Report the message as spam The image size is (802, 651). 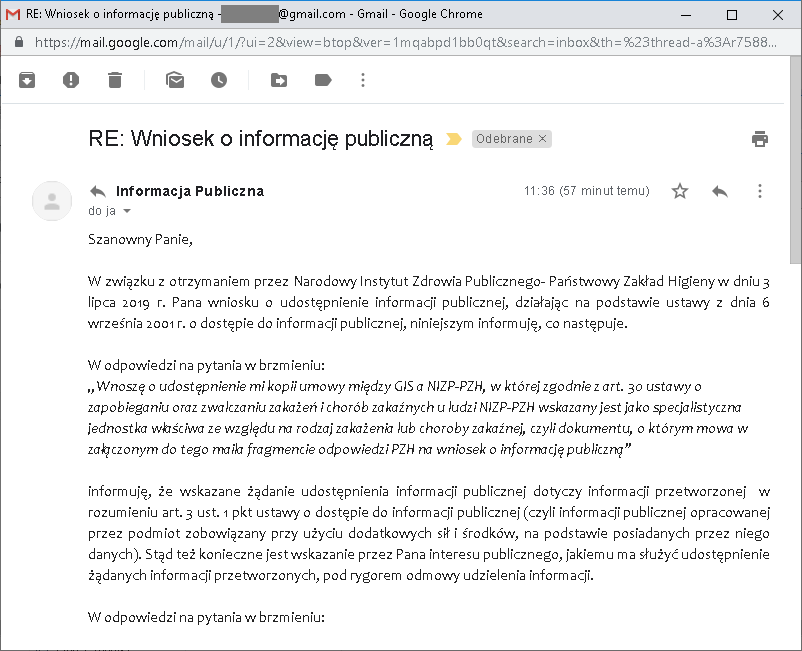click(71, 80)
